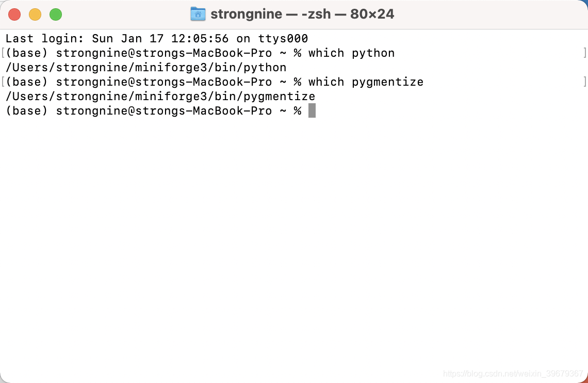The image size is (588, 383).
Task: Click the yellow minimize button
Action: [x=35, y=14]
